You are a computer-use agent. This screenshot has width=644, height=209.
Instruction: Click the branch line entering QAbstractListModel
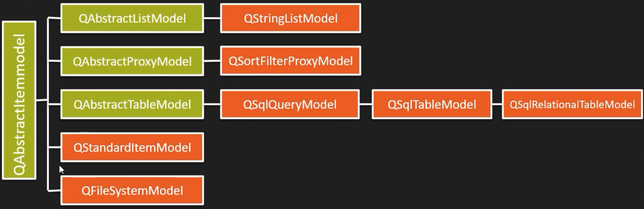point(54,18)
